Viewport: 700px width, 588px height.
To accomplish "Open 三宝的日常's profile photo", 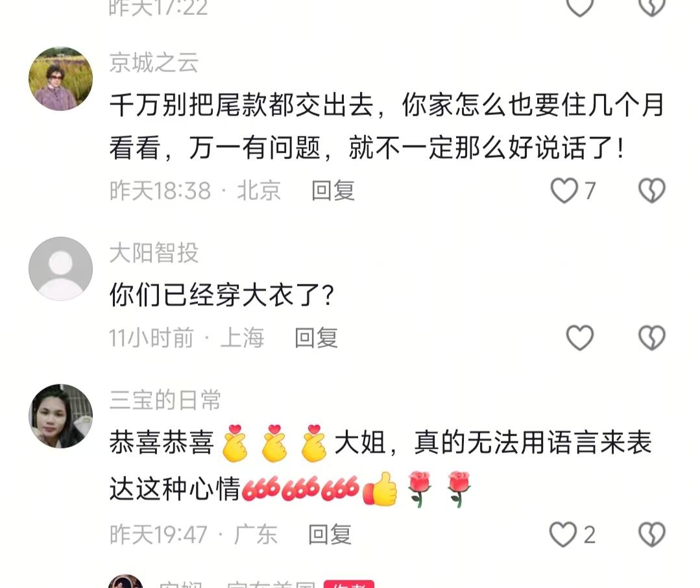I will pyautogui.click(x=61, y=416).
